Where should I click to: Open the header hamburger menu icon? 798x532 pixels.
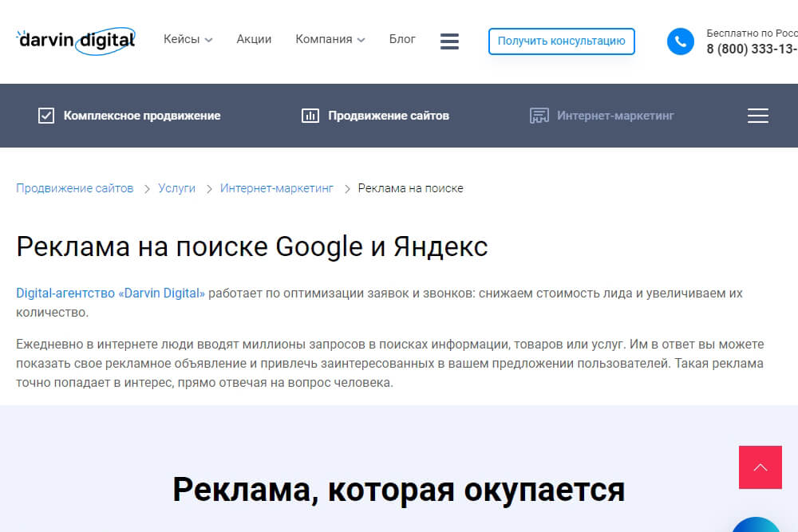click(449, 41)
